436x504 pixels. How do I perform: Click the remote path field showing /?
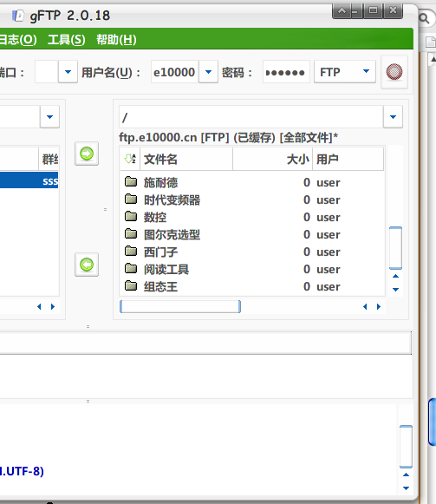coord(251,117)
